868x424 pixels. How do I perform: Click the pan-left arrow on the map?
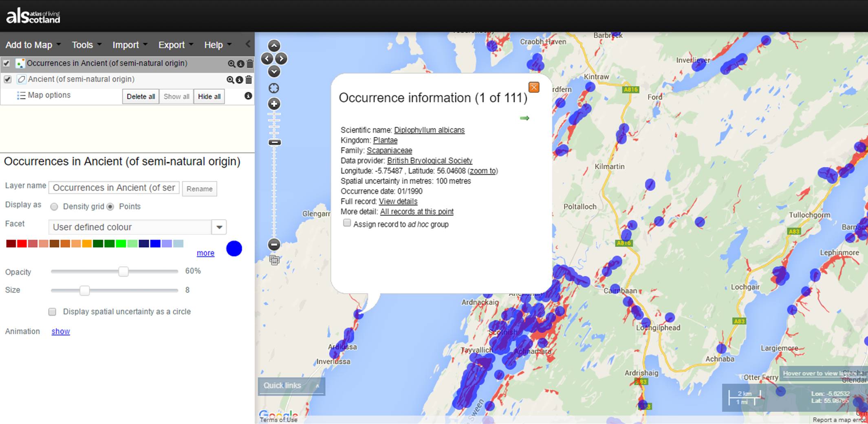coord(267,59)
